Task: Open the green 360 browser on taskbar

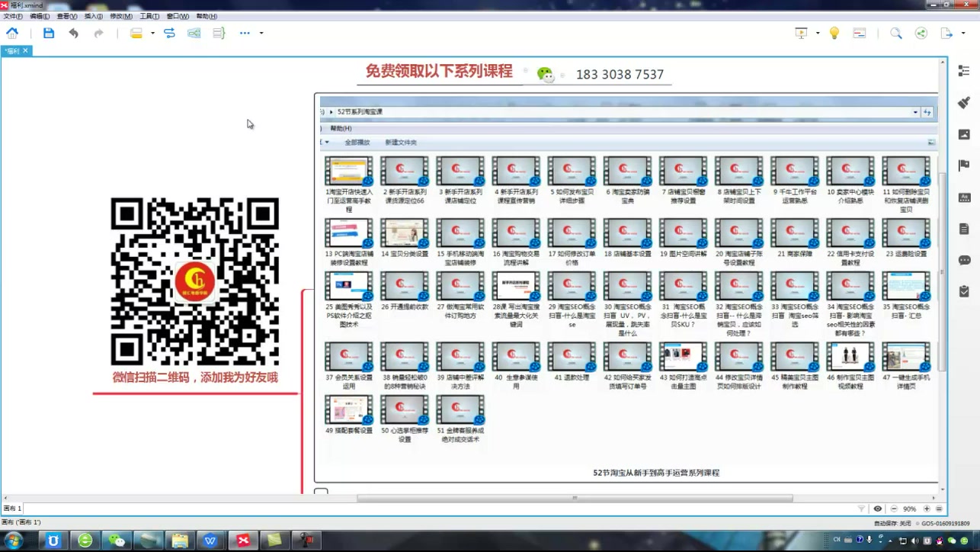Action: click(85, 541)
